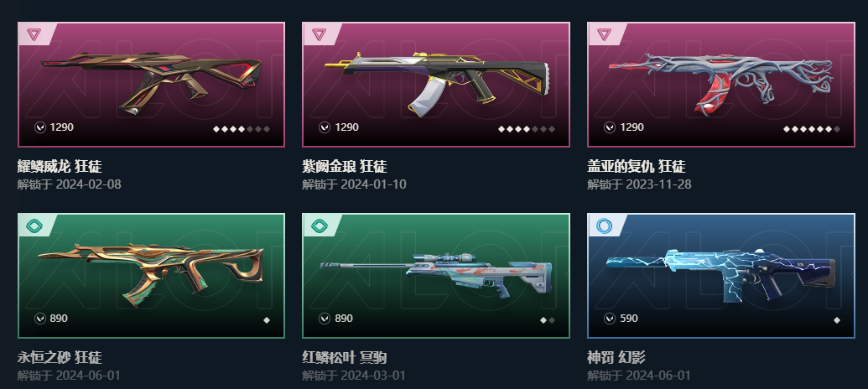Click VP currency icon beside 590 price
This screenshot has height=389, width=868.
(x=610, y=319)
